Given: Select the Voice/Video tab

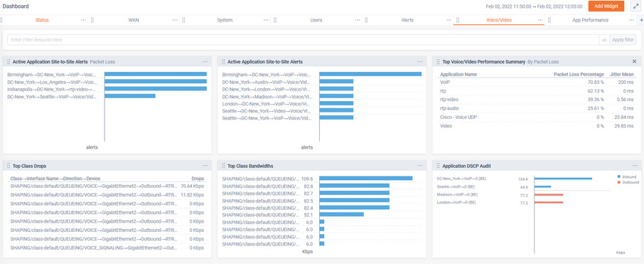Looking at the screenshot, I should pos(498,20).
